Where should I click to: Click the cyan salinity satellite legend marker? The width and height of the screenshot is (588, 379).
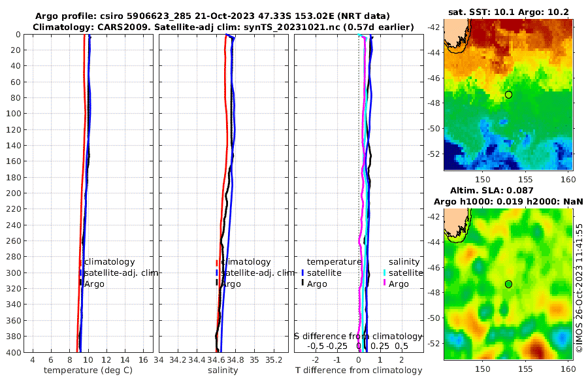coord(384,272)
